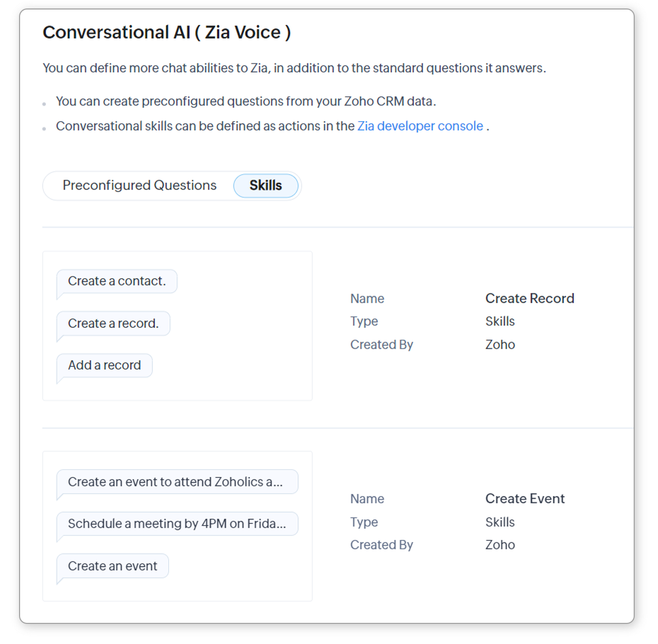This screenshot has height=644, width=658.
Task: Click the short "Create an event" phrase bubble
Action: [x=112, y=566]
